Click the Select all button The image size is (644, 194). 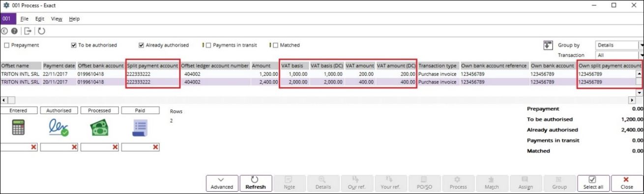[593, 183]
